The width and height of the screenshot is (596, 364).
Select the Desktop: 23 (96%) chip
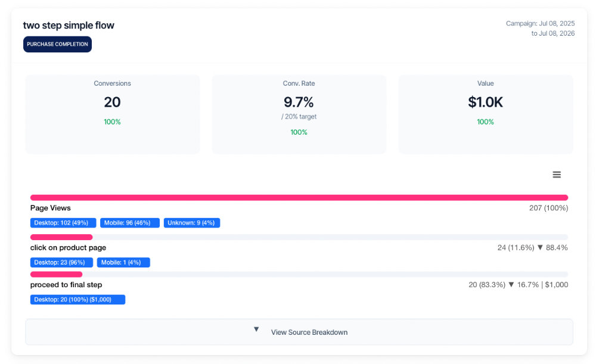click(61, 262)
